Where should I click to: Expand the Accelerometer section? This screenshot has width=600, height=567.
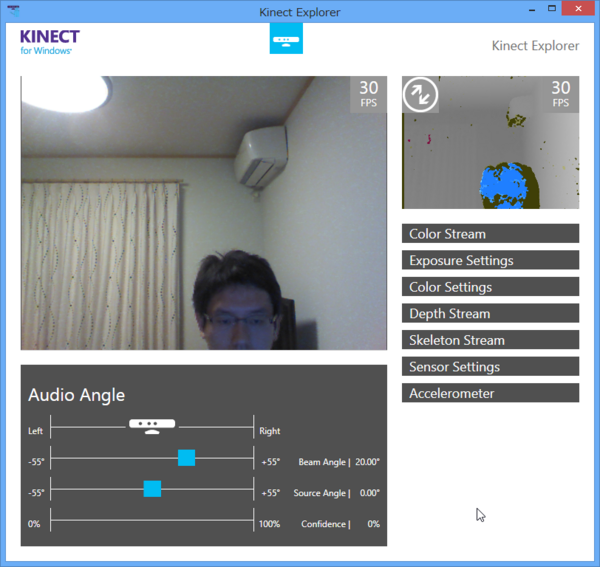pos(490,393)
